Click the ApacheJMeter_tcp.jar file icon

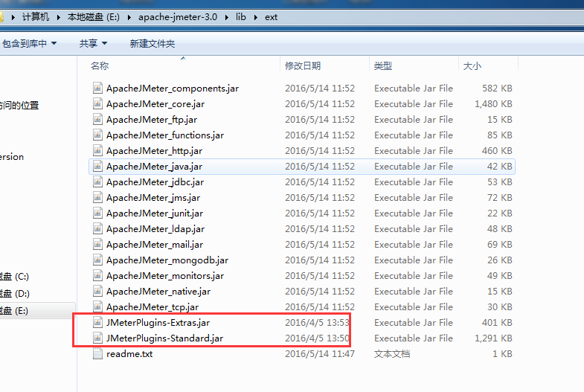[x=97, y=306]
